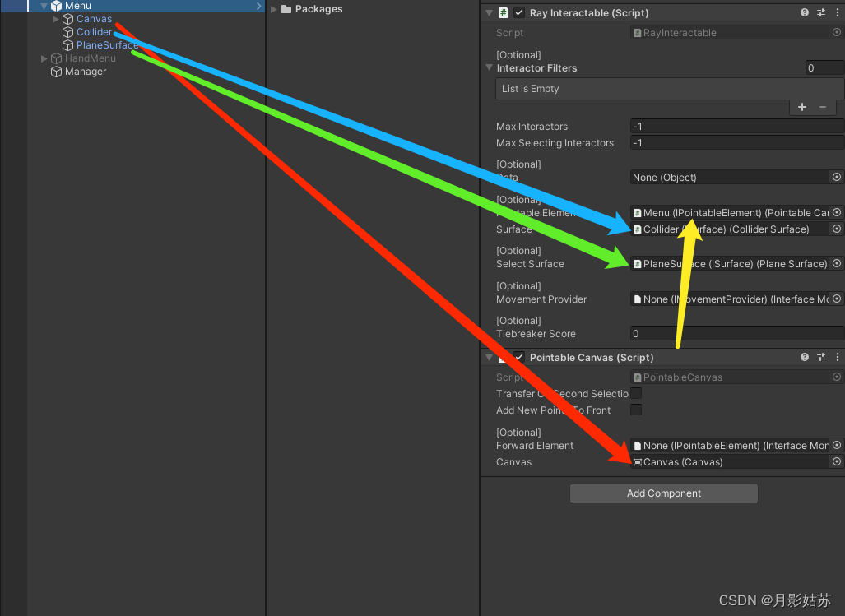The image size is (845, 616).
Task: Open object picker for the Canvas field
Action: click(x=837, y=461)
